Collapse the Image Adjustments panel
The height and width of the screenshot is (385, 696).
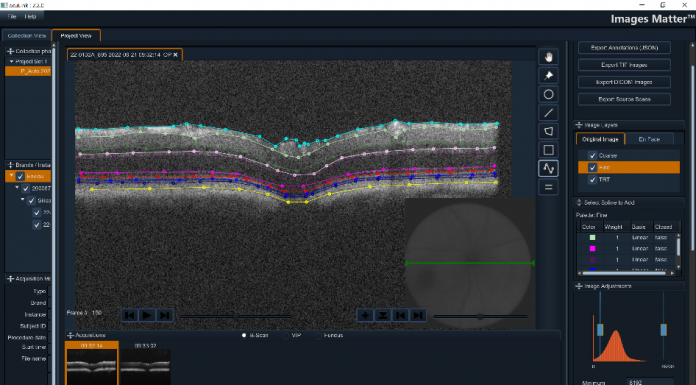(x=579, y=286)
